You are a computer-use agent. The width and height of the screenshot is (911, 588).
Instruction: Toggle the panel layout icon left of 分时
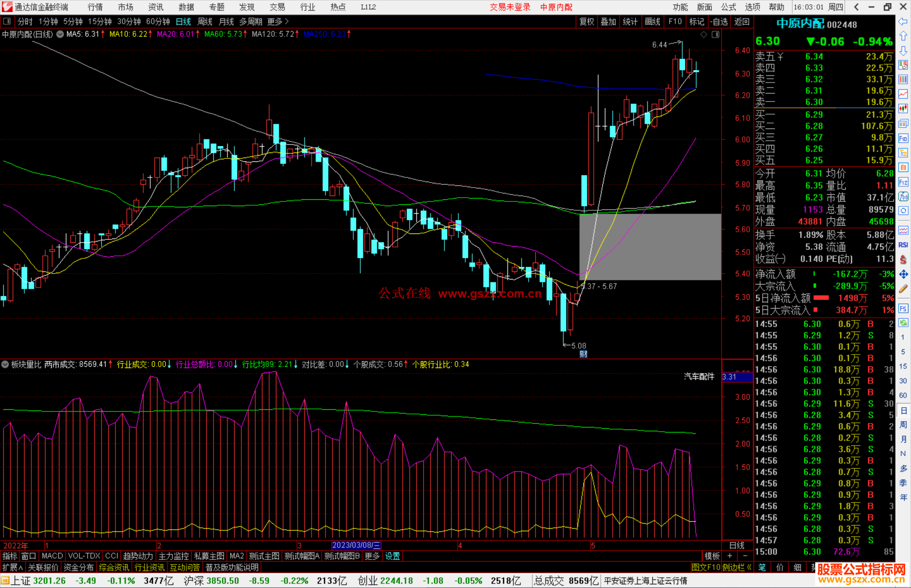coord(7,21)
